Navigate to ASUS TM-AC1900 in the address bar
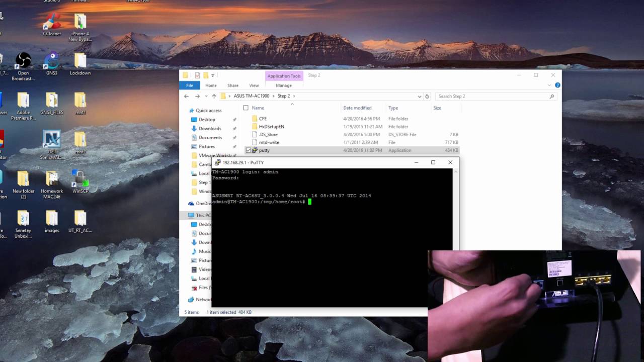644x362 pixels. coord(252,96)
